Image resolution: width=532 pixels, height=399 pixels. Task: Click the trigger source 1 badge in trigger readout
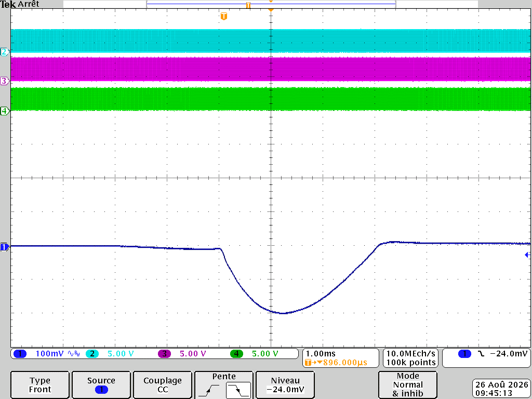point(464,354)
